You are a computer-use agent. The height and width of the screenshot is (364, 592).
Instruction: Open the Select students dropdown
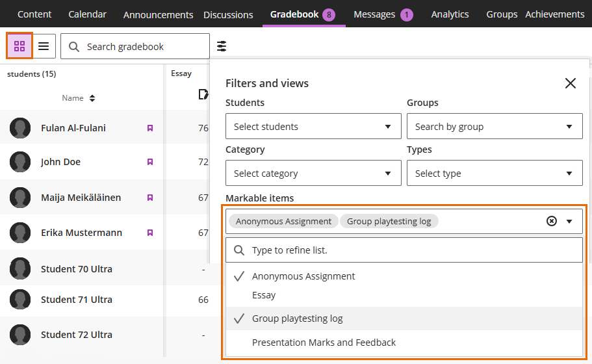coord(313,126)
